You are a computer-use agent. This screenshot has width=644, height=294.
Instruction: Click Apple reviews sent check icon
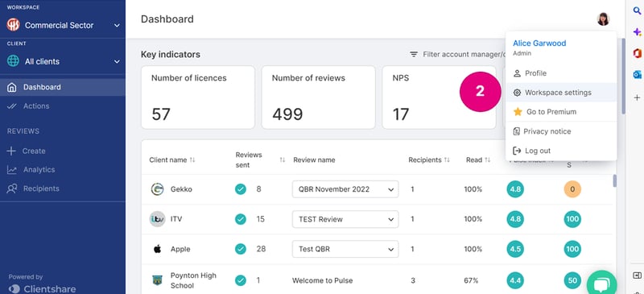[241, 249]
